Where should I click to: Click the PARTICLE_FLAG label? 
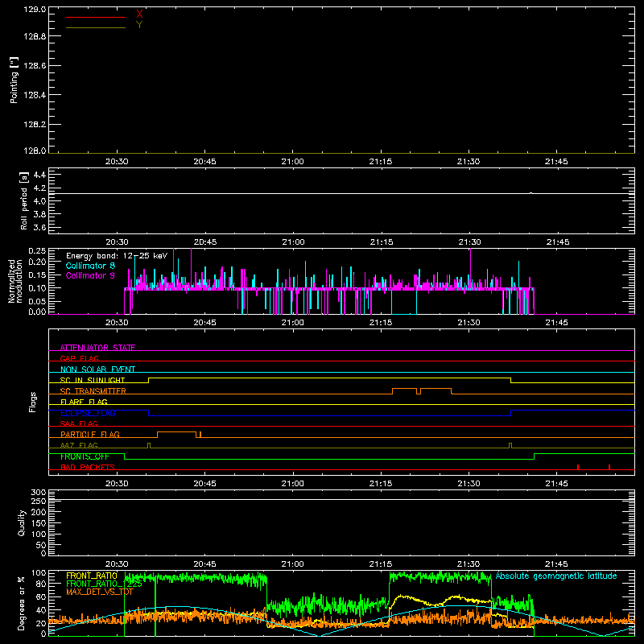[x=90, y=434]
